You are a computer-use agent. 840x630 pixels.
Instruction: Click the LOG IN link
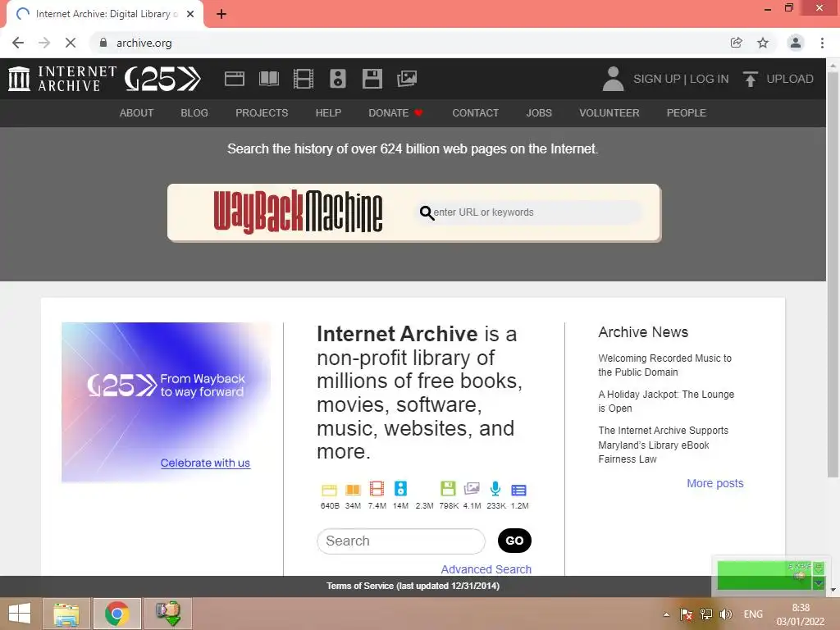coord(710,79)
